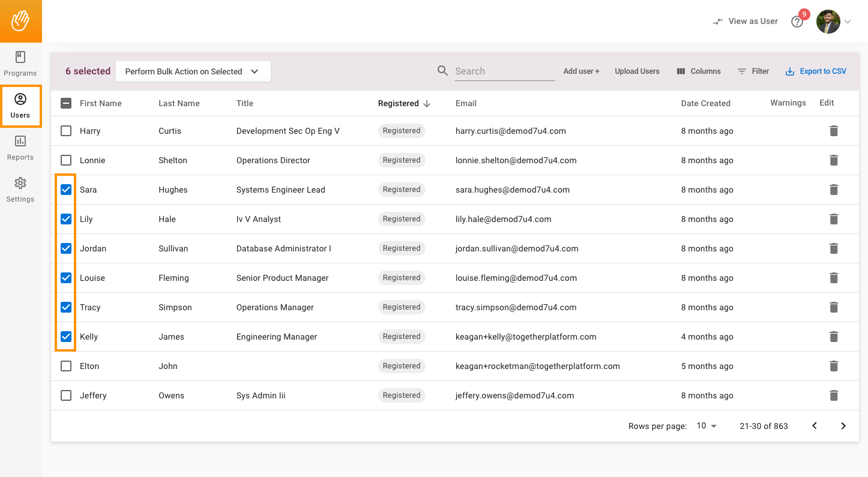
Task: Export the user list to CSV
Action: tap(816, 71)
